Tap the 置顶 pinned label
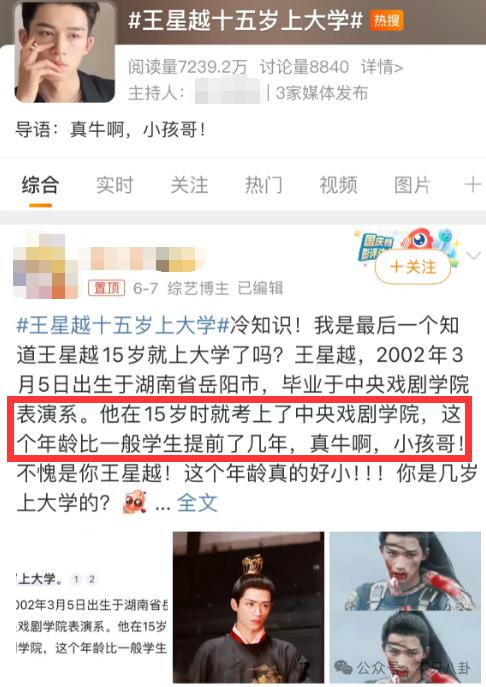The width and height of the screenshot is (486, 687). [x=106, y=288]
